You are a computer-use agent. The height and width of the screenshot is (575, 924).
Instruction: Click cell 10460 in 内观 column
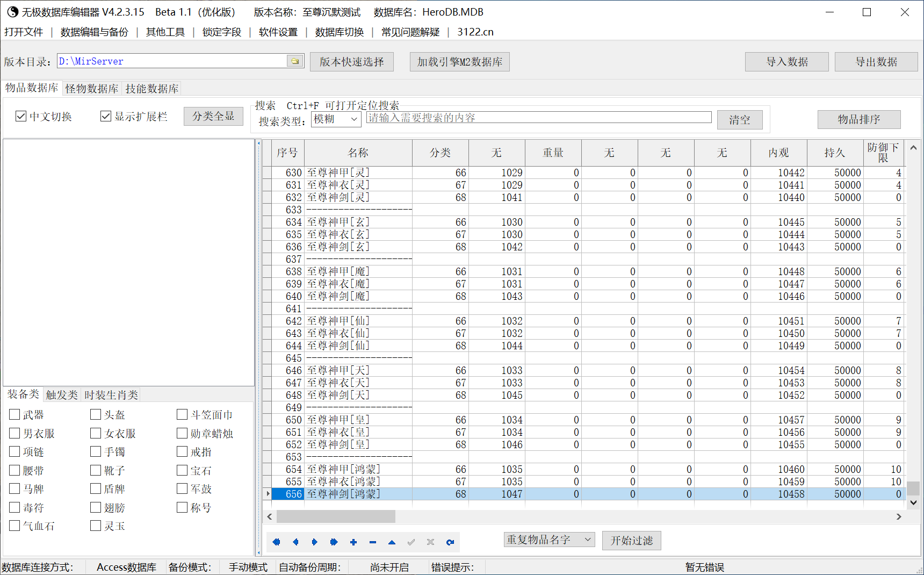pyautogui.click(x=779, y=469)
